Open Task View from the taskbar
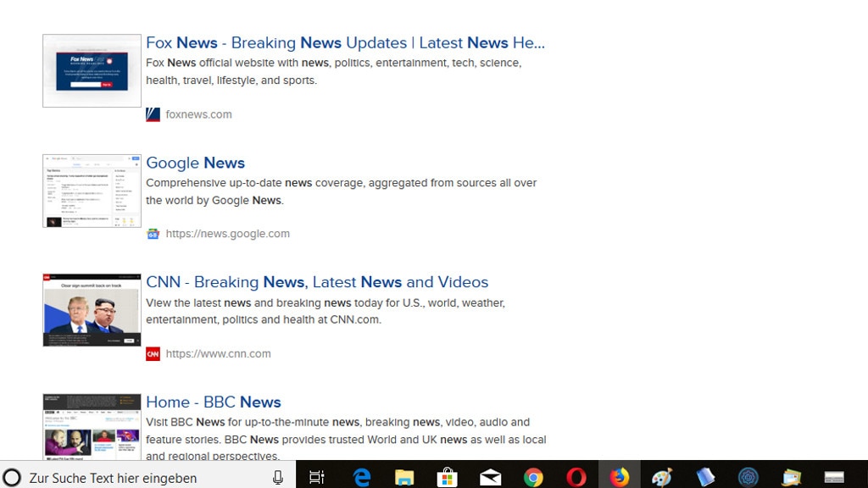Image resolution: width=868 pixels, height=488 pixels. (316, 476)
